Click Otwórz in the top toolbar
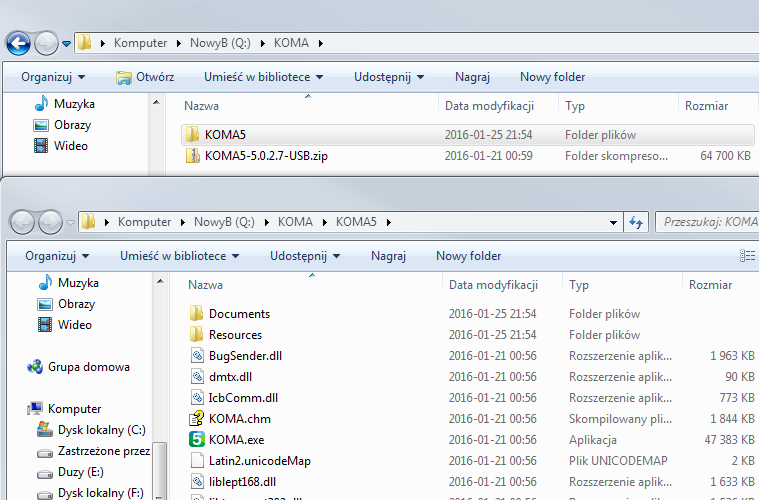This screenshot has height=500, width=759. (145, 77)
